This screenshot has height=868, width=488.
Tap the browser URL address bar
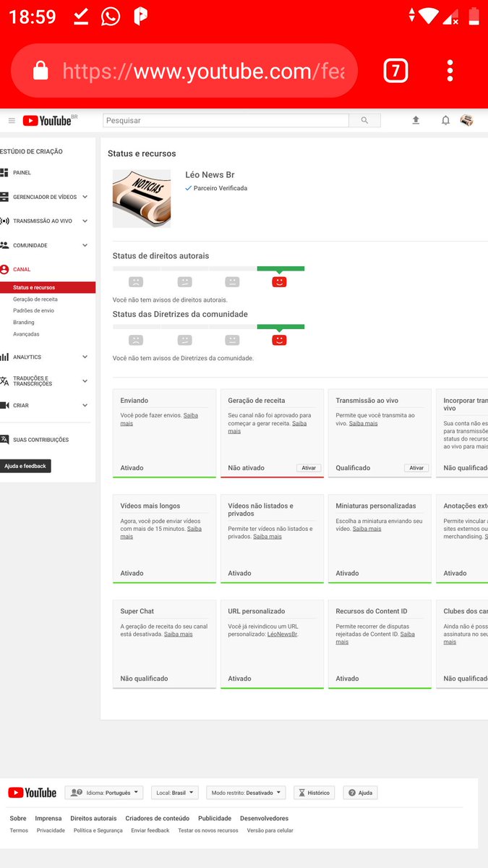tap(184, 71)
